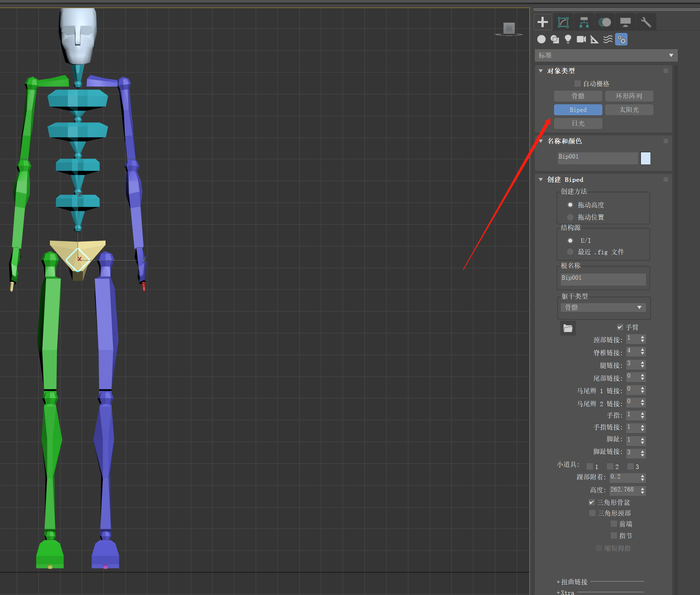This screenshot has height=595, width=700.
Task: Expand the 扭曲链接 section
Action: [x=572, y=582]
